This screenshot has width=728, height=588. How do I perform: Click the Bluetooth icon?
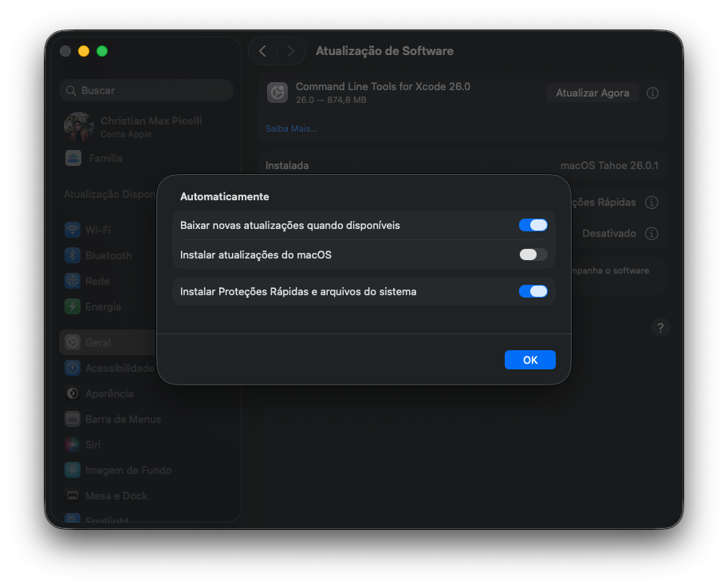click(73, 255)
